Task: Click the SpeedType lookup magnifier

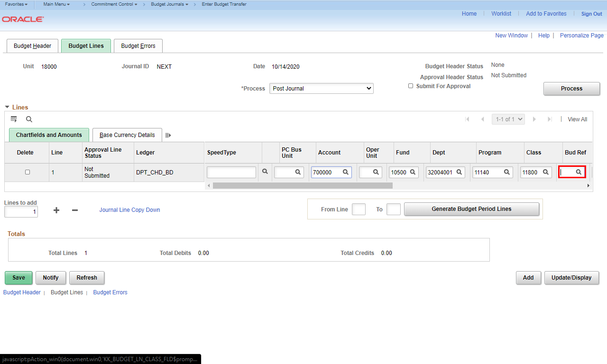Action: [x=265, y=172]
